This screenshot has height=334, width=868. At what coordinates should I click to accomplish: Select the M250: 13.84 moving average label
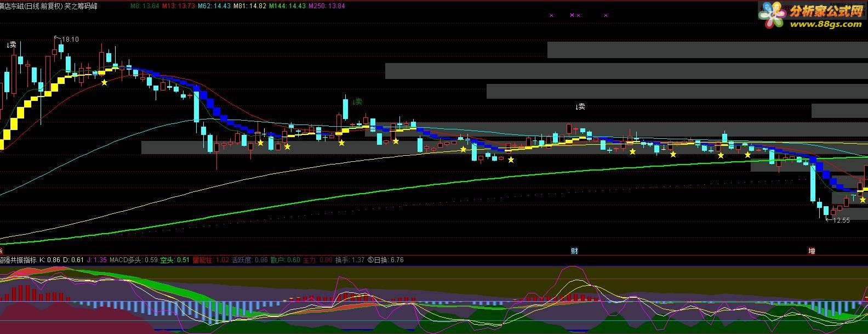click(327, 6)
